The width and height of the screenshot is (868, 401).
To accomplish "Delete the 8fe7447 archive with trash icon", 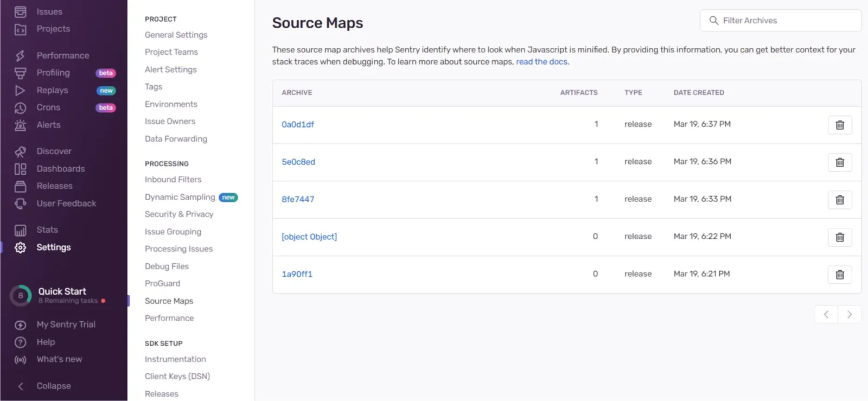I will [840, 200].
